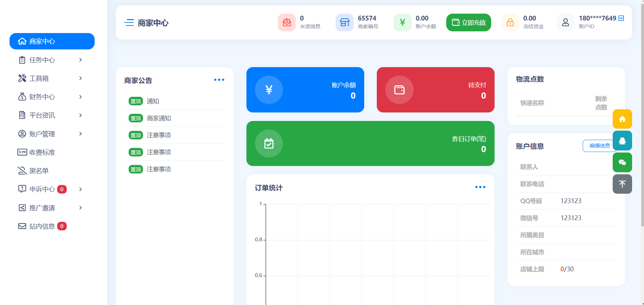Screen dimensions: 644x305
Task: Click the 待支付 wallet circle icon
Action: click(x=399, y=90)
